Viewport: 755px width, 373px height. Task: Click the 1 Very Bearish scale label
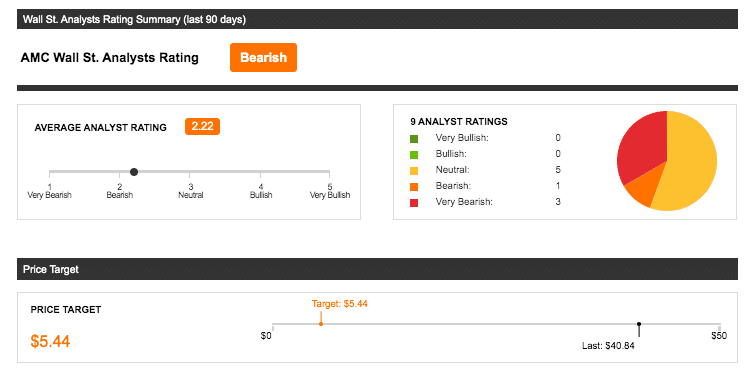point(49,191)
